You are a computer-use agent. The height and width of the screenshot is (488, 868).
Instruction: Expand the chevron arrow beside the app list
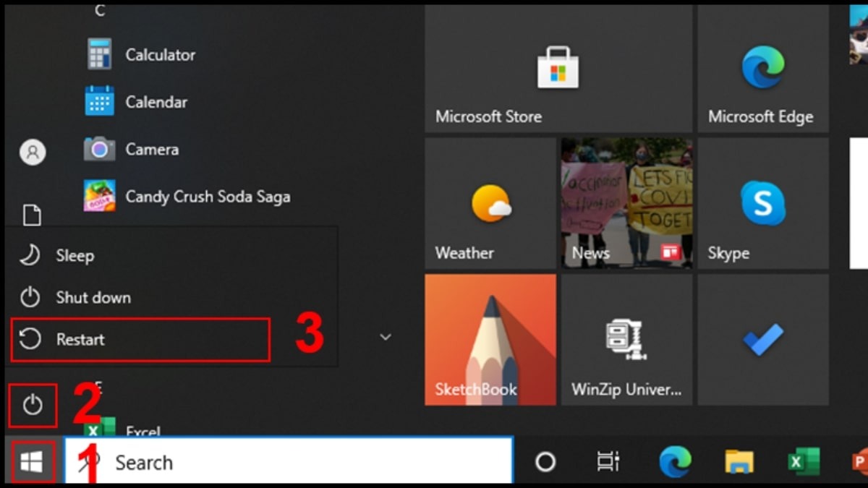tap(386, 338)
